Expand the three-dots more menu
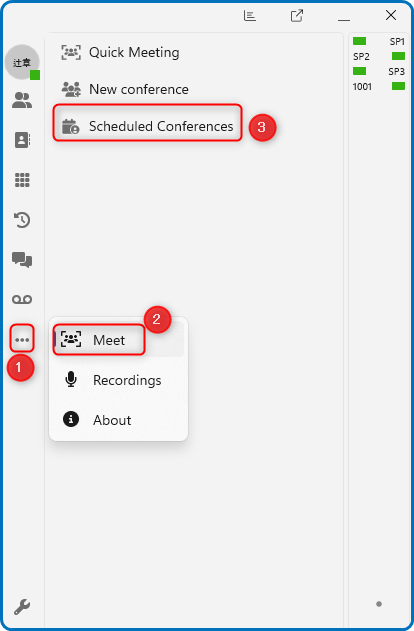 point(22,340)
